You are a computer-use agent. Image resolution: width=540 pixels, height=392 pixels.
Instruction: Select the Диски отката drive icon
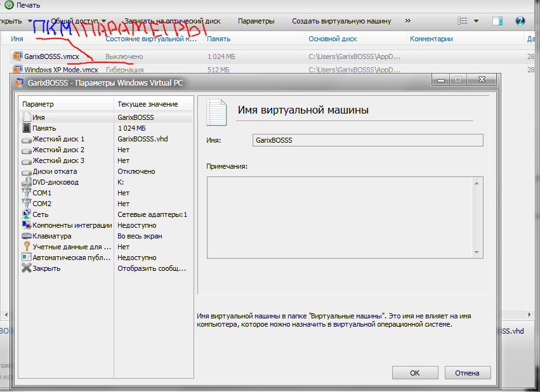[x=27, y=172]
